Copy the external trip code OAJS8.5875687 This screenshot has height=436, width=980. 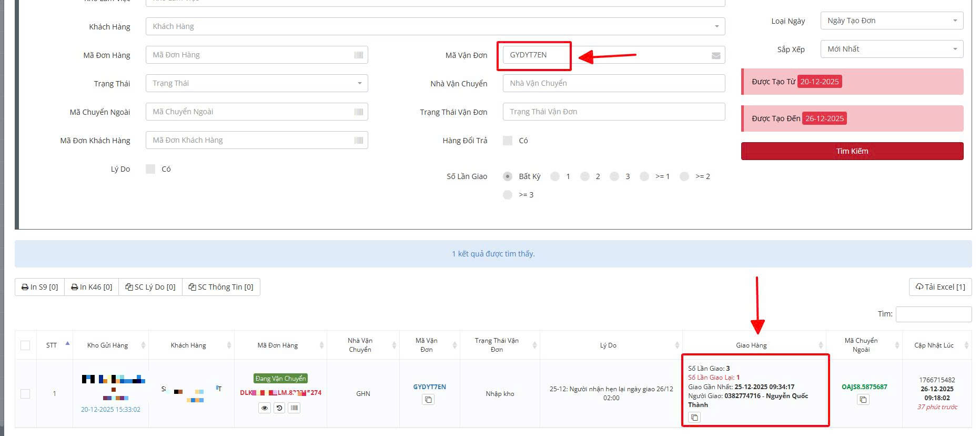pos(863,400)
